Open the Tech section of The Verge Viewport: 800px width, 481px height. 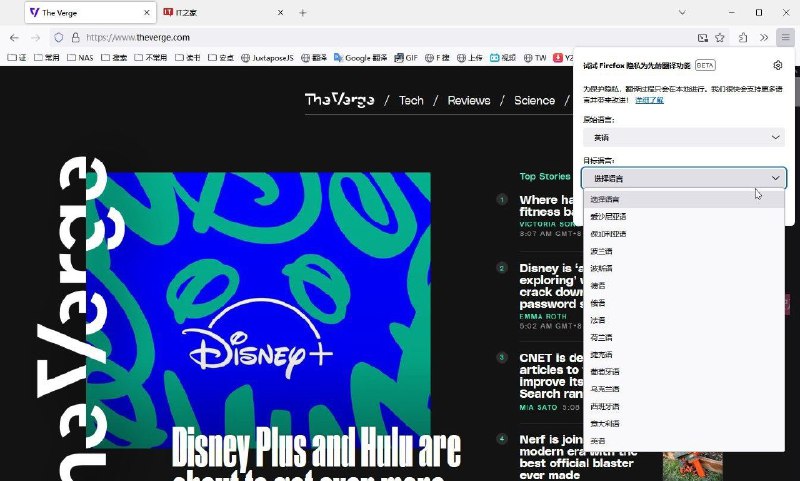click(411, 100)
